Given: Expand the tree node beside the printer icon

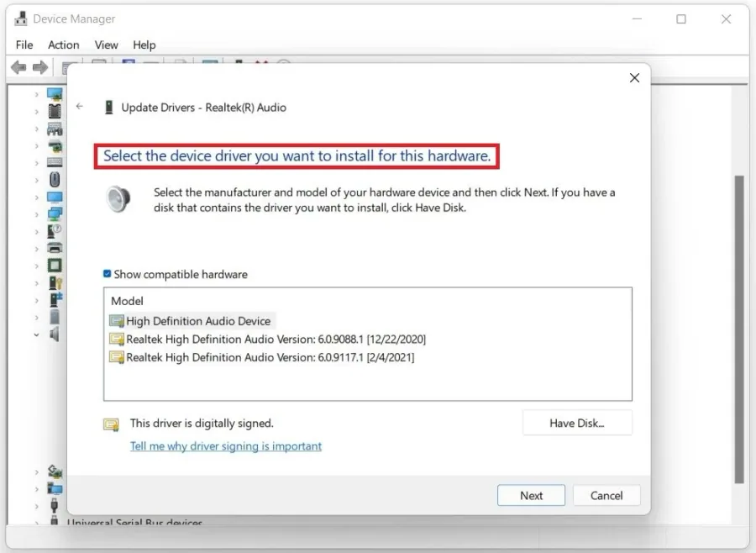Looking at the screenshot, I should click(37, 249).
